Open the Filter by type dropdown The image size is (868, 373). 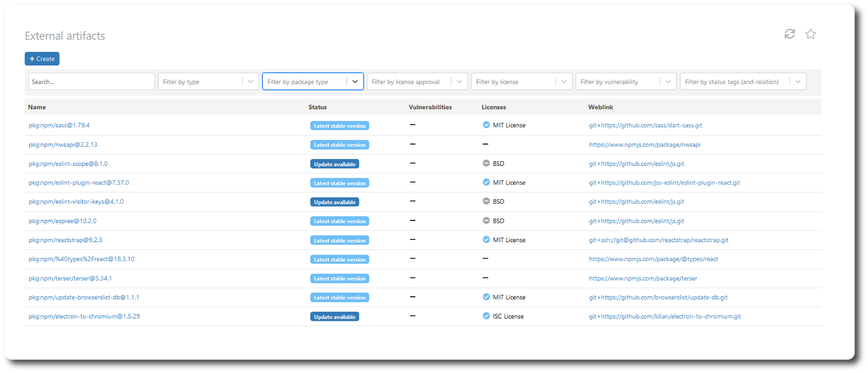208,82
